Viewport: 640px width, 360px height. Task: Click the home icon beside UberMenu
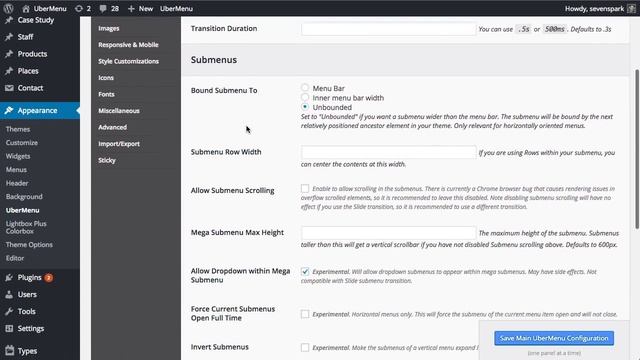pos(26,9)
